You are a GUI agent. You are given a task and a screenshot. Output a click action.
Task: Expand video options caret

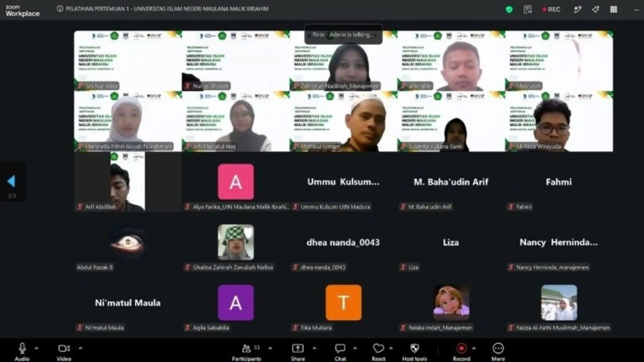click(x=80, y=348)
